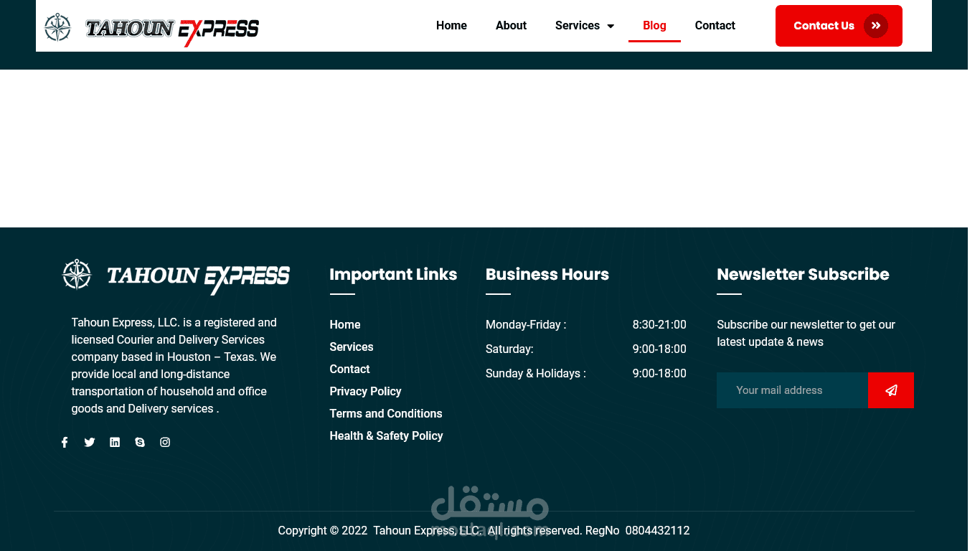Open the LinkedIn social icon in footer

tap(115, 443)
